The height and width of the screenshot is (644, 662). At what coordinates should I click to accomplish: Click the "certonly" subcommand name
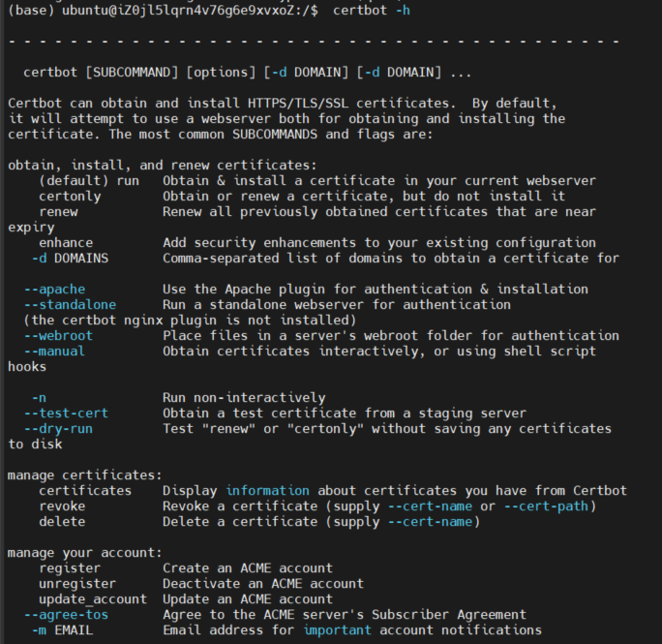click(70, 196)
